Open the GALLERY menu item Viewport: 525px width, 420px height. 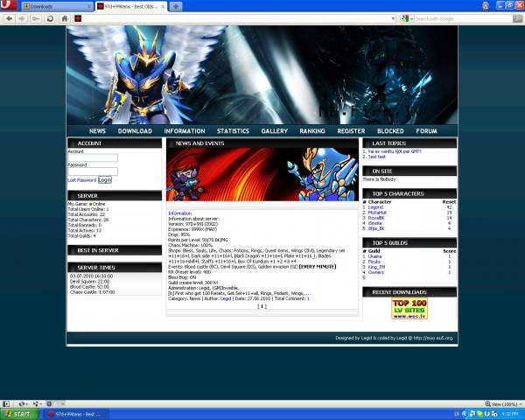(275, 131)
